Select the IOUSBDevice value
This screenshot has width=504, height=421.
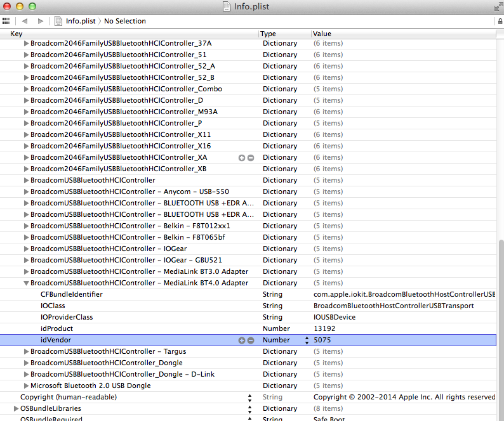tap(335, 317)
